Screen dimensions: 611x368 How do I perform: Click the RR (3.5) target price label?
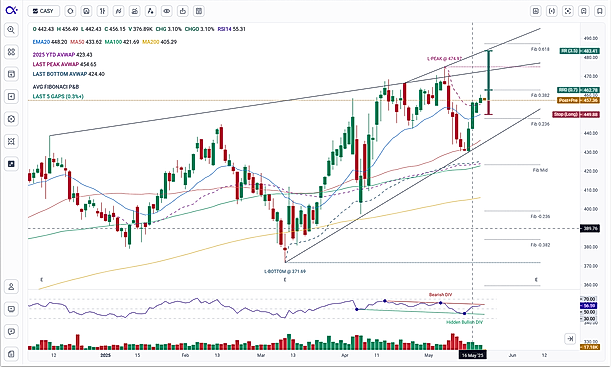[579, 51]
